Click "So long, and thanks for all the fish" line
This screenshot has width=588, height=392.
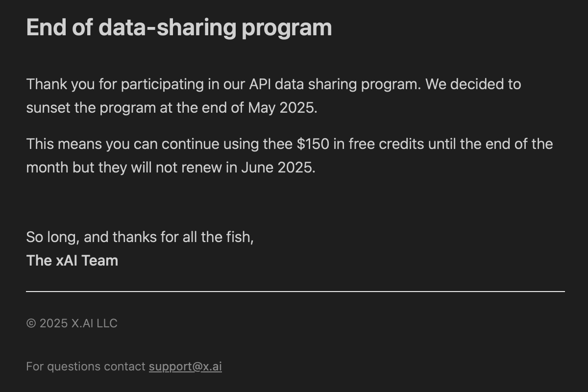tap(140, 237)
